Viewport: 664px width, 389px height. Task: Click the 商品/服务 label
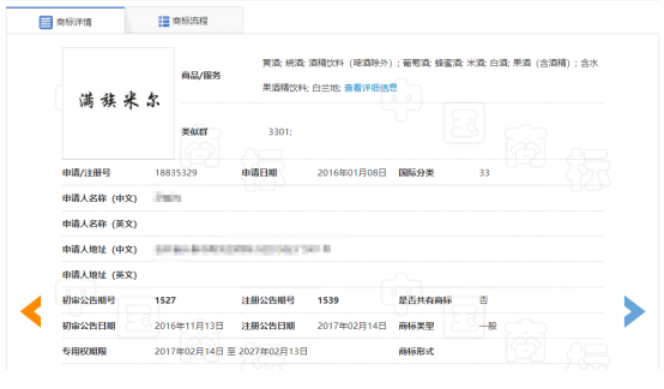coord(201,75)
